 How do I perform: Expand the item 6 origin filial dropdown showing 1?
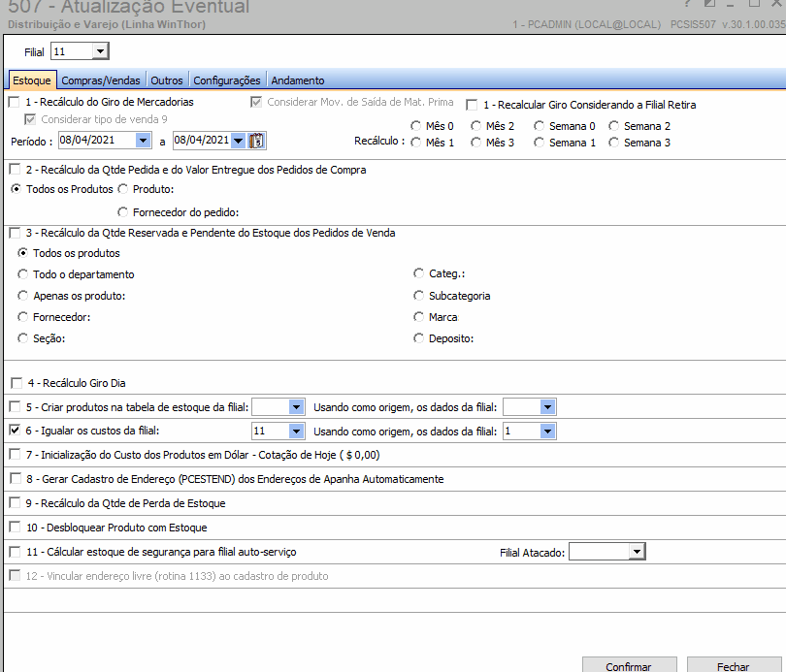[547, 432]
